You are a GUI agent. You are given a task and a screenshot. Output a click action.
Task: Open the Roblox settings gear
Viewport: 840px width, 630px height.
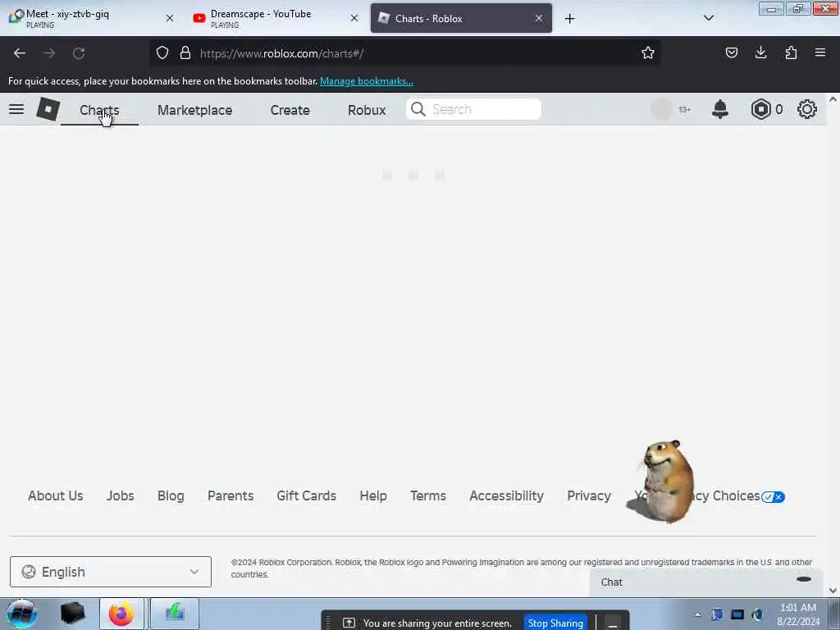click(807, 109)
